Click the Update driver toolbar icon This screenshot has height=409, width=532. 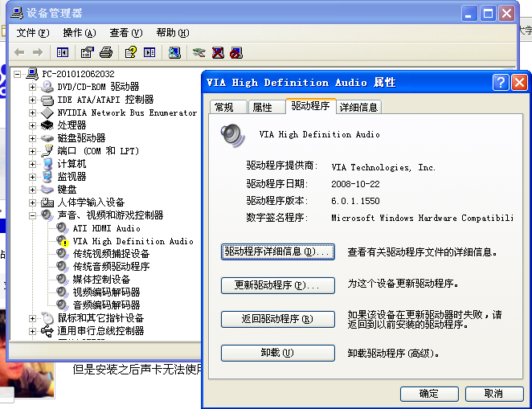[x=198, y=52]
